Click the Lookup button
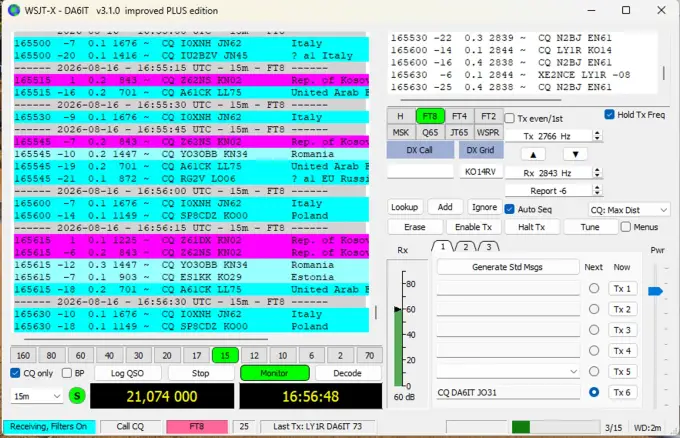 [405, 207]
